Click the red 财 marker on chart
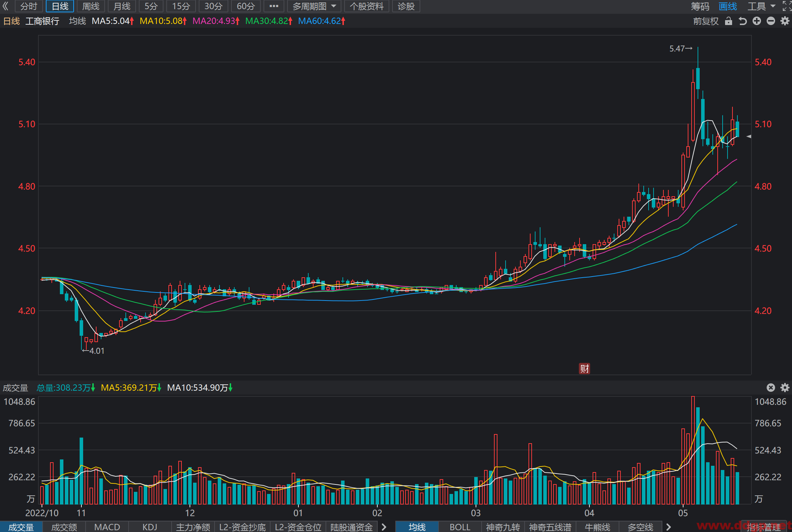The image size is (792, 532). (x=584, y=369)
